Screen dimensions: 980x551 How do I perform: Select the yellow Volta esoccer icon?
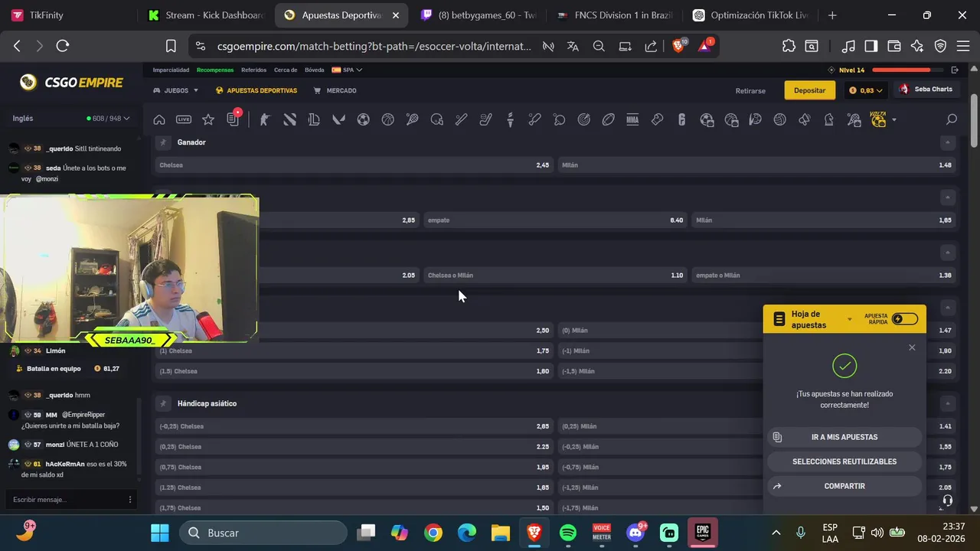click(x=877, y=119)
